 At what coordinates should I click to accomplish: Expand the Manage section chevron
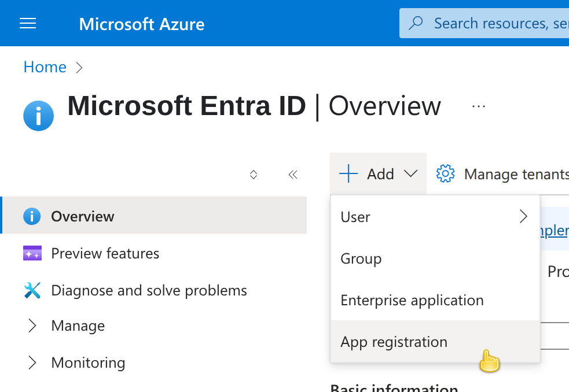[x=32, y=326]
